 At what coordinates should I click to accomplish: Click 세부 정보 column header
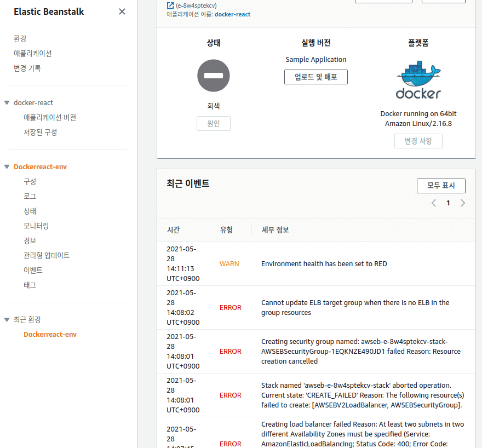click(275, 230)
